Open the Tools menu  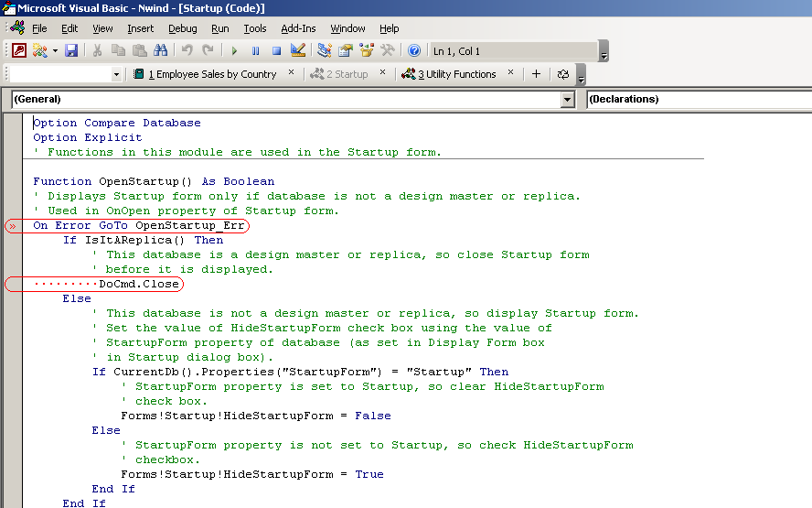click(255, 28)
